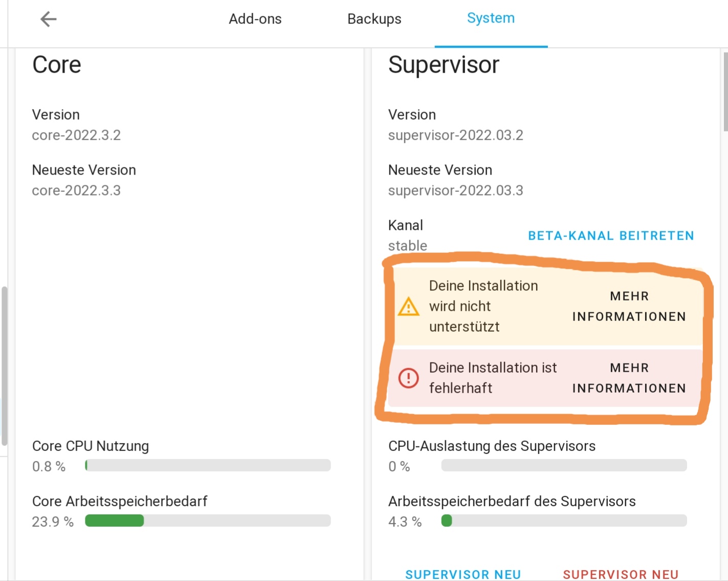Click the yellow warning triangle icon

coord(408,307)
